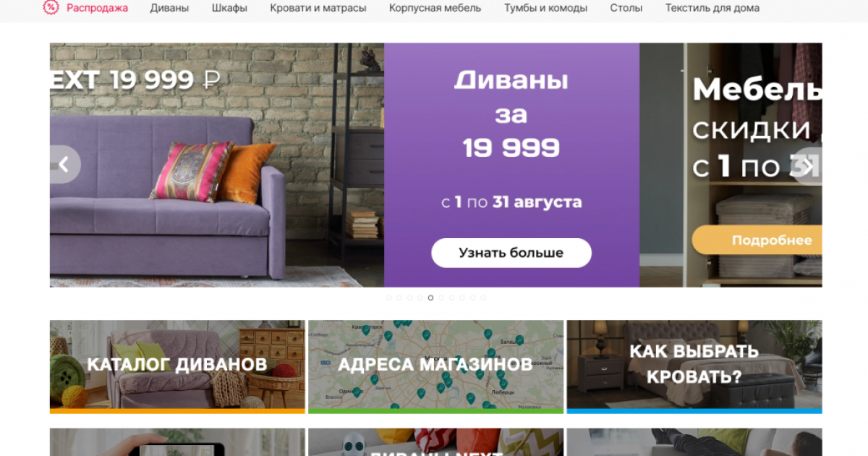
Task: Select the active fifth carousel dot
Action: [430, 297]
